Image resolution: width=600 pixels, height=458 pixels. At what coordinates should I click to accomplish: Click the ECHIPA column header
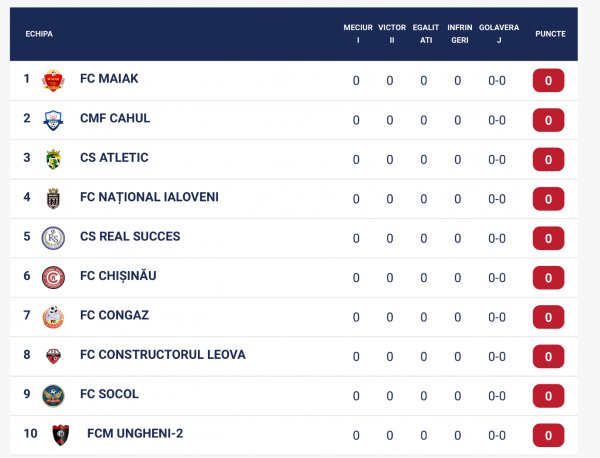point(39,34)
